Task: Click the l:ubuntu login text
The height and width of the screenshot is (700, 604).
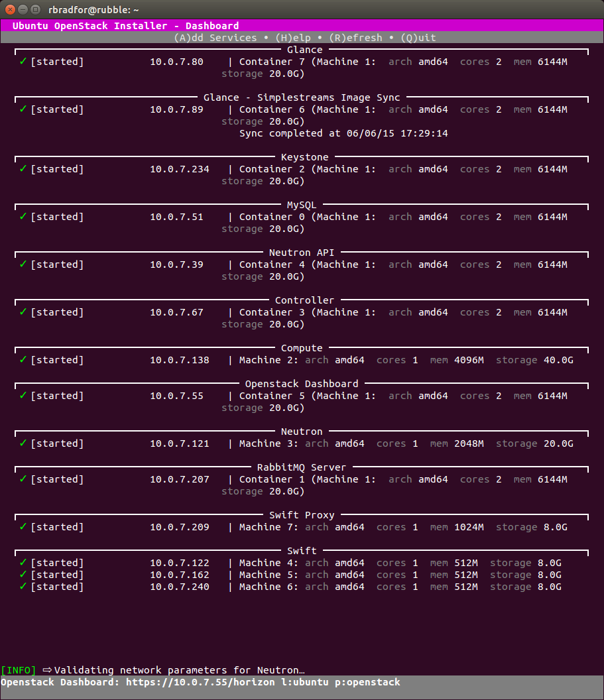Action: pos(305,682)
